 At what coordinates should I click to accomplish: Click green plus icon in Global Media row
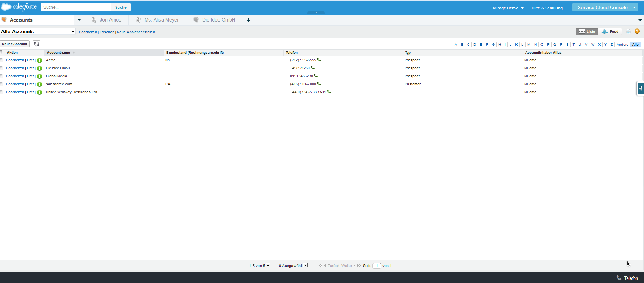click(x=40, y=76)
